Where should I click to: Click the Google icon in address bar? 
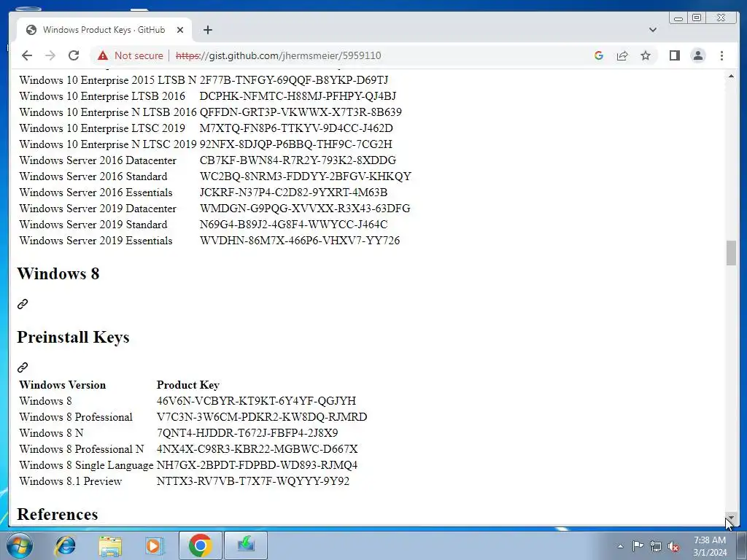[x=599, y=55]
